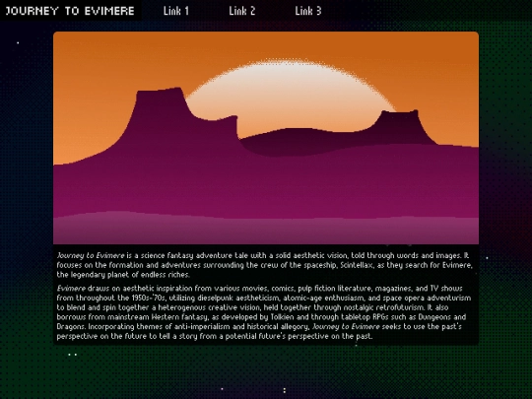Open Link 2 in the navigation bar
Viewport: 532px width, 399px height.
pos(242,11)
